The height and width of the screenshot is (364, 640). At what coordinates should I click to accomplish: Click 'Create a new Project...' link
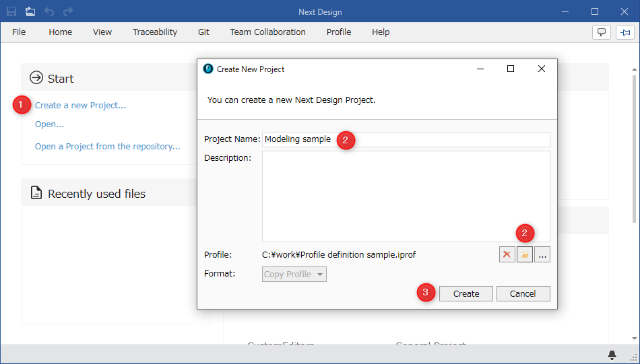pos(80,105)
